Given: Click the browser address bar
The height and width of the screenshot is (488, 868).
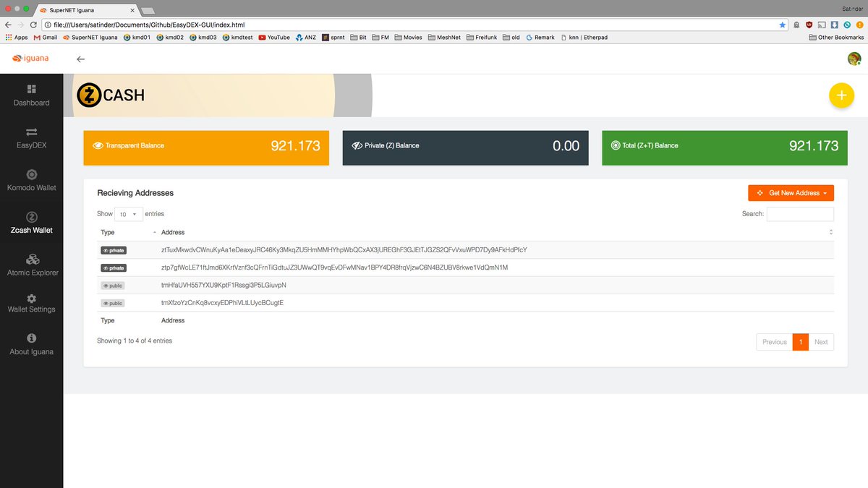Looking at the screenshot, I should coord(416,25).
